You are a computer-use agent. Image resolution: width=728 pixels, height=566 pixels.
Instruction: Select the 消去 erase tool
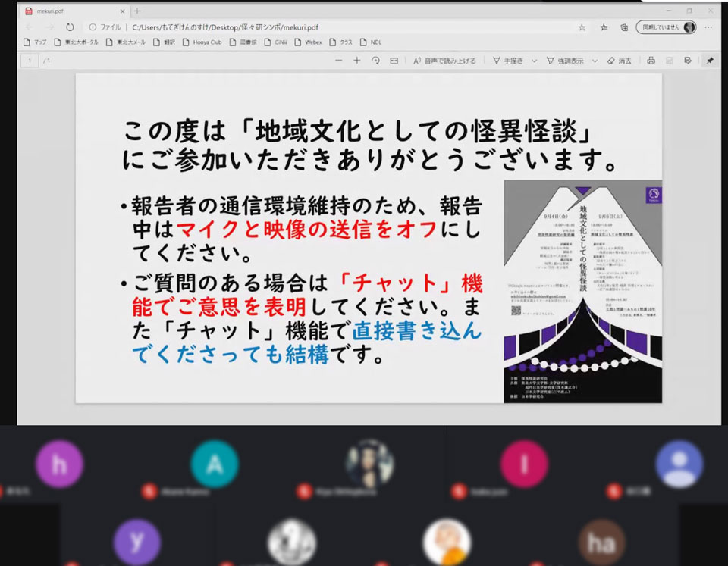[x=620, y=61]
